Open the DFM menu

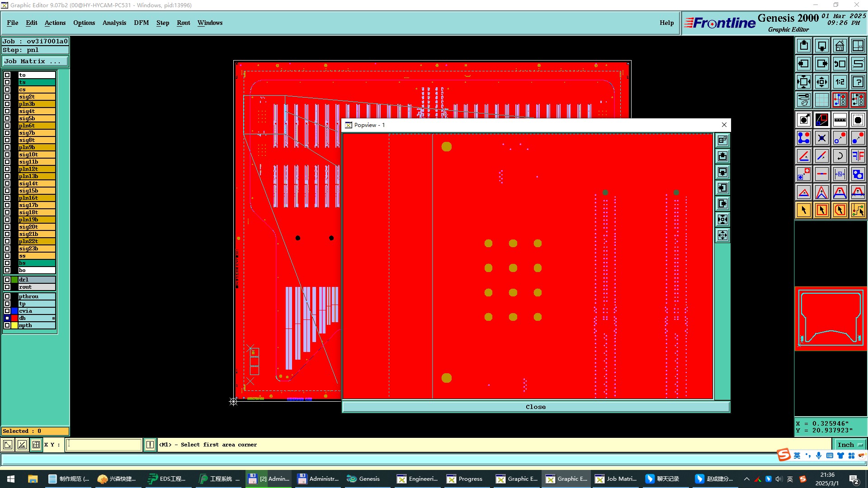pyautogui.click(x=141, y=23)
